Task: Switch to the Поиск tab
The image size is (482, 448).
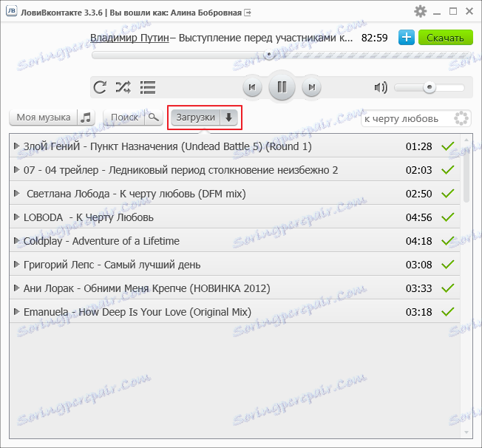Action: point(124,117)
